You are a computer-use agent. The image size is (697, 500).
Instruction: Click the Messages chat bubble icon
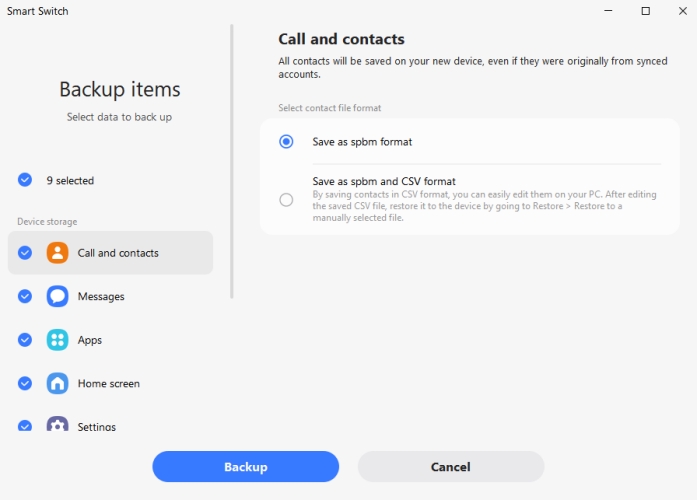[x=58, y=297]
